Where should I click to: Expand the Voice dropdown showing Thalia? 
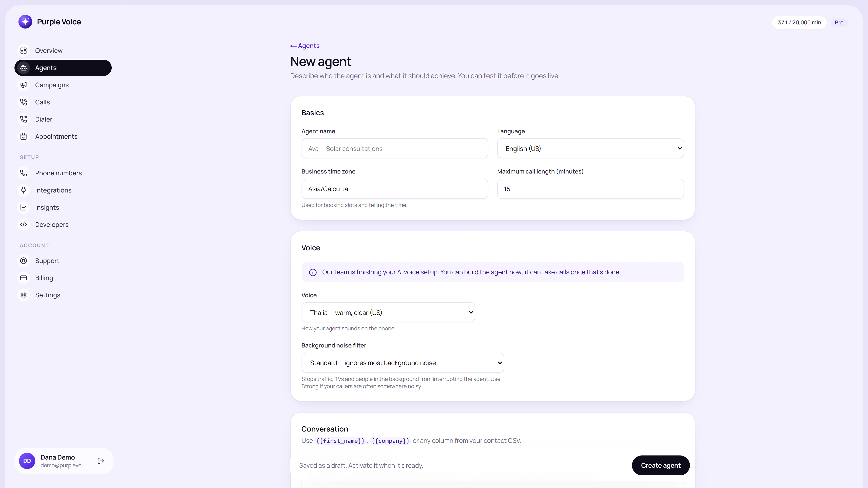(388, 312)
